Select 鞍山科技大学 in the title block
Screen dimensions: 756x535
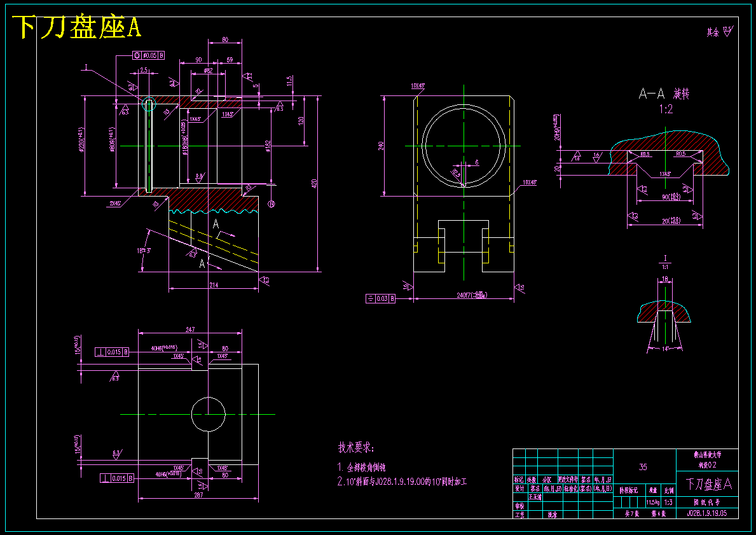point(707,455)
